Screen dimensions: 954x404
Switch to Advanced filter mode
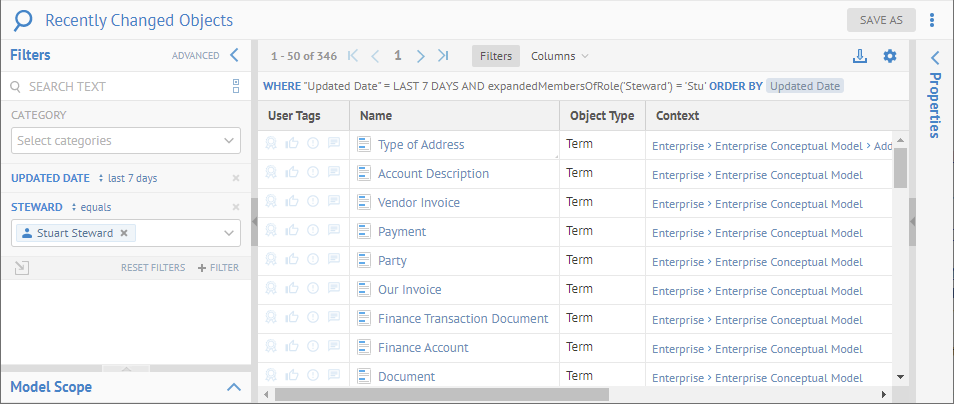195,56
